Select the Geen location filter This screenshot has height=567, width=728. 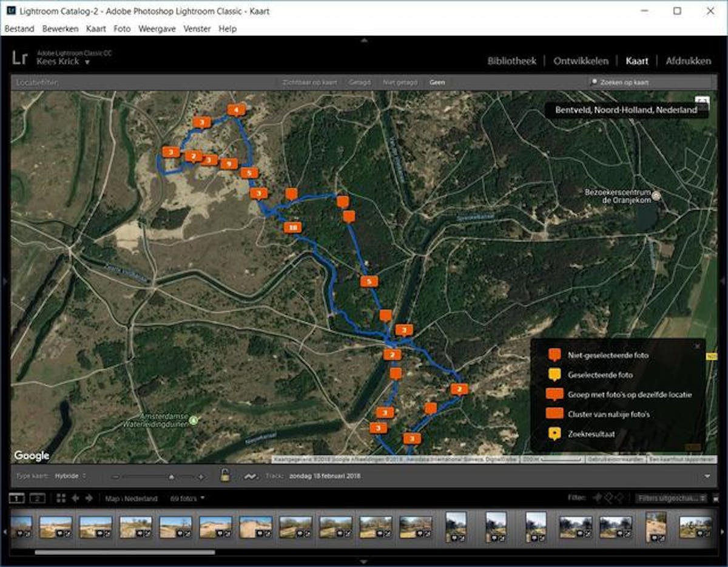pos(437,82)
